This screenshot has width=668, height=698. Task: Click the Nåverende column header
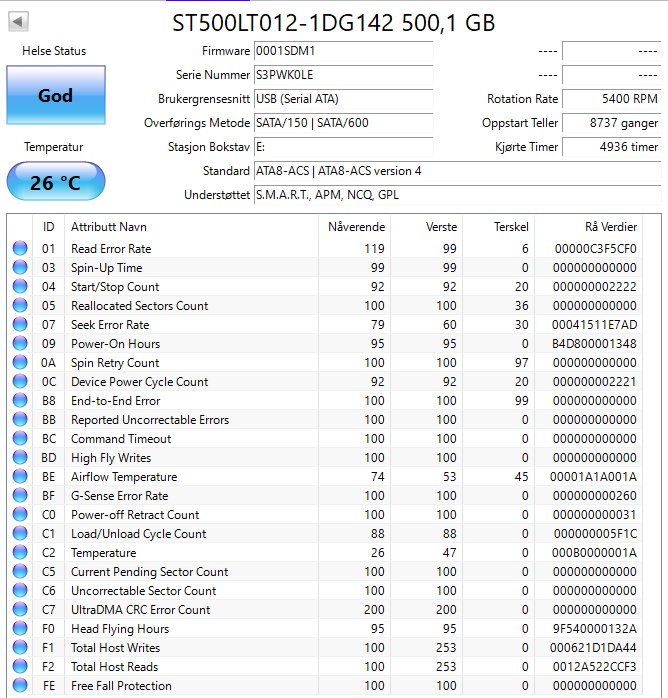click(356, 227)
